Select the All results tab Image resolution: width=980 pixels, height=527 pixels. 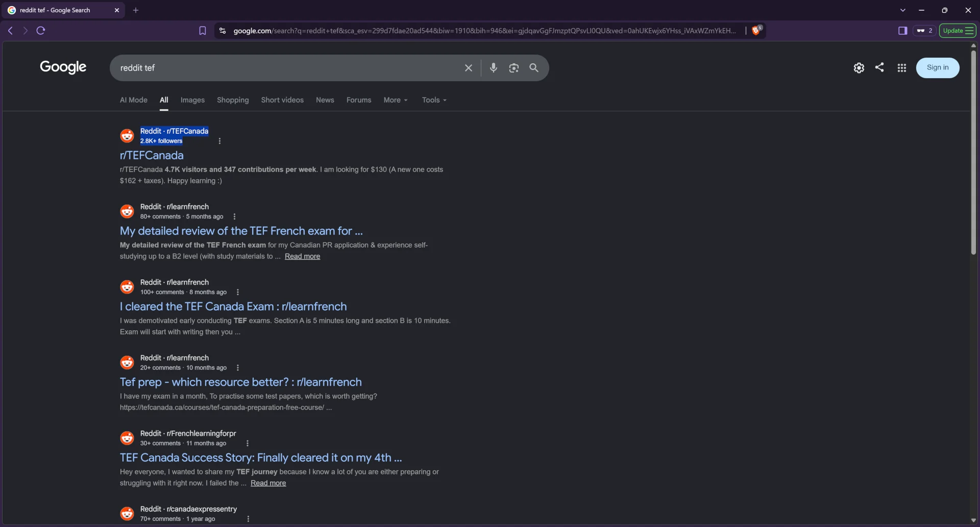164,100
